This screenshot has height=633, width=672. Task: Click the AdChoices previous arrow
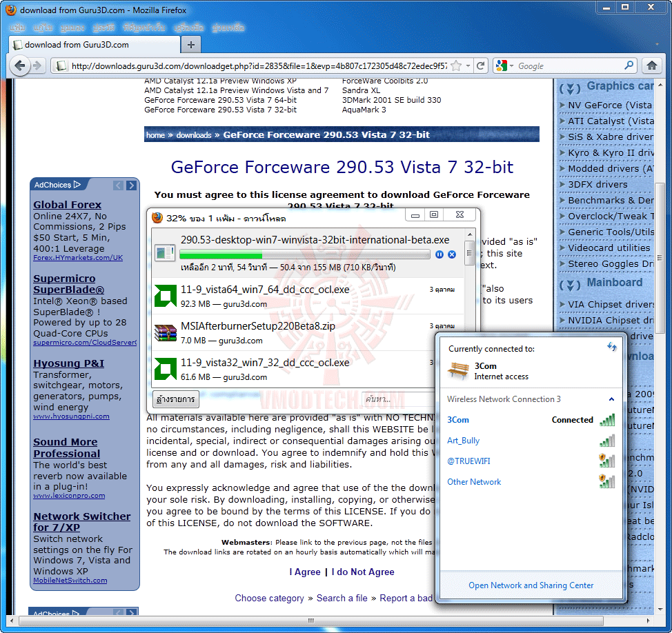(x=119, y=185)
